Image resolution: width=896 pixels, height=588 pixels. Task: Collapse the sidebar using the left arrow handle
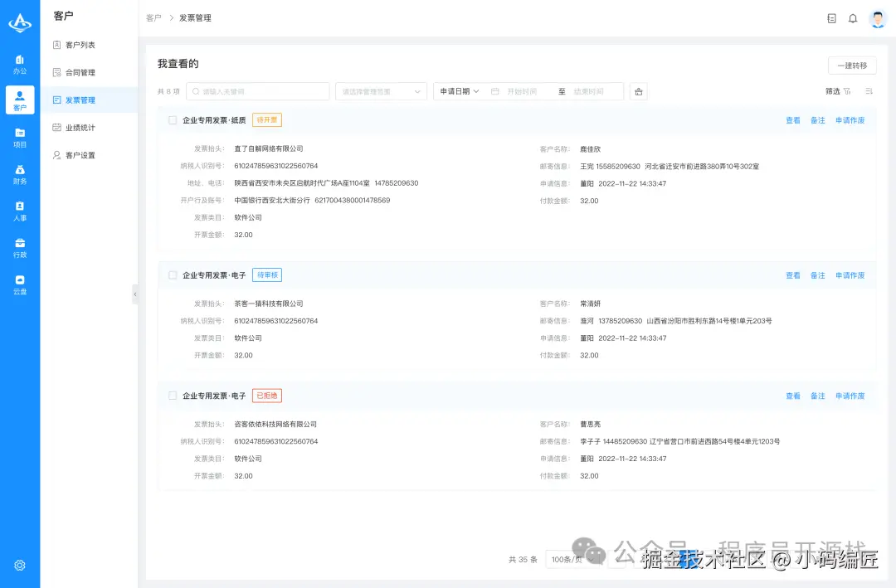[135, 293]
